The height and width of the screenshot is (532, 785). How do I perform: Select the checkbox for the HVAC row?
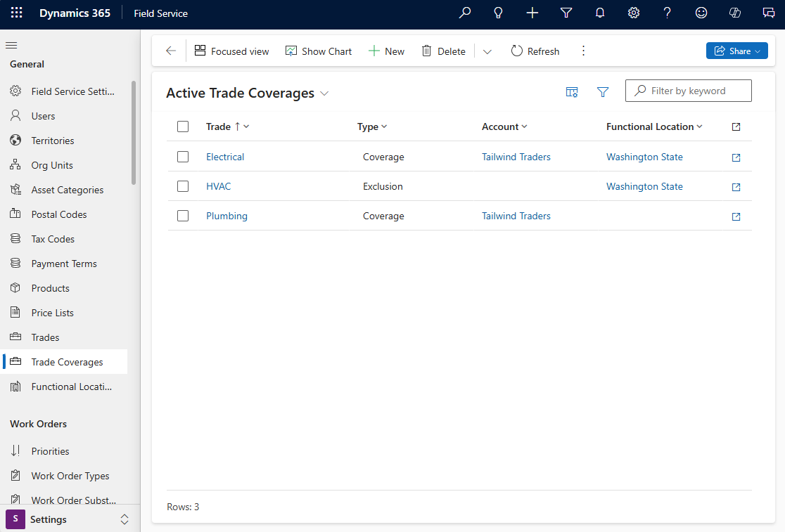click(183, 186)
